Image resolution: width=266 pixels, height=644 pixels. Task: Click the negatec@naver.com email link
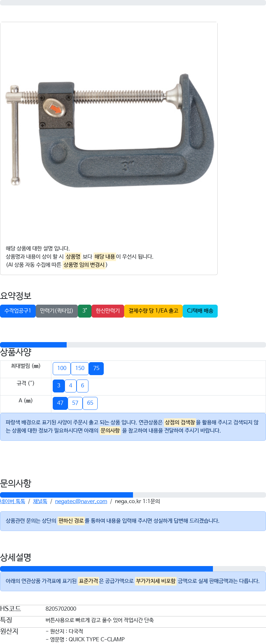coord(81,501)
